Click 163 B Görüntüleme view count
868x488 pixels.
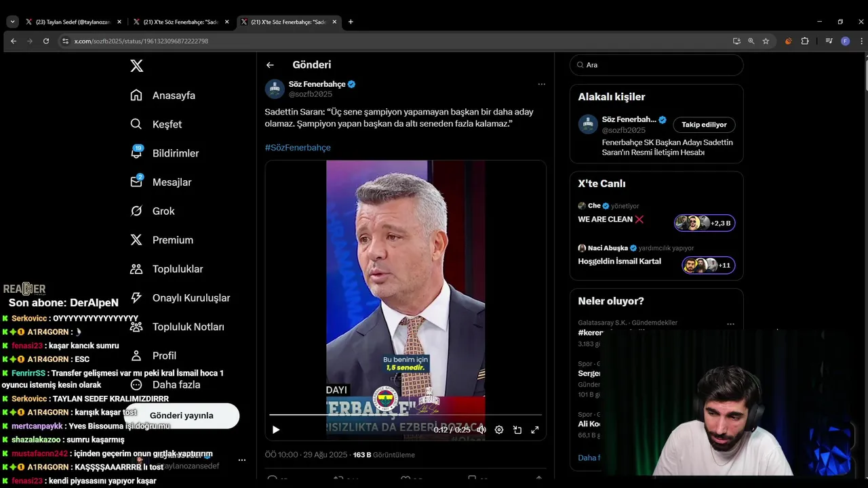(x=384, y=455)
